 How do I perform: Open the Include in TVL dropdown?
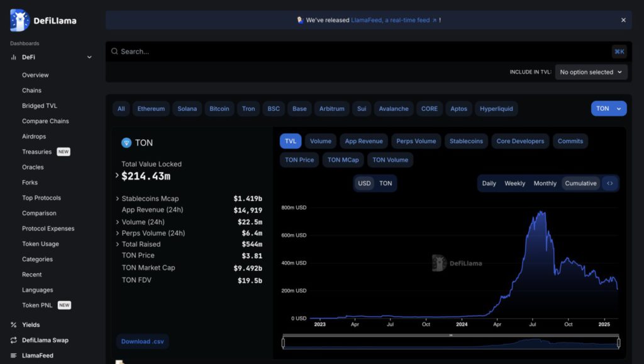(591, 72)
